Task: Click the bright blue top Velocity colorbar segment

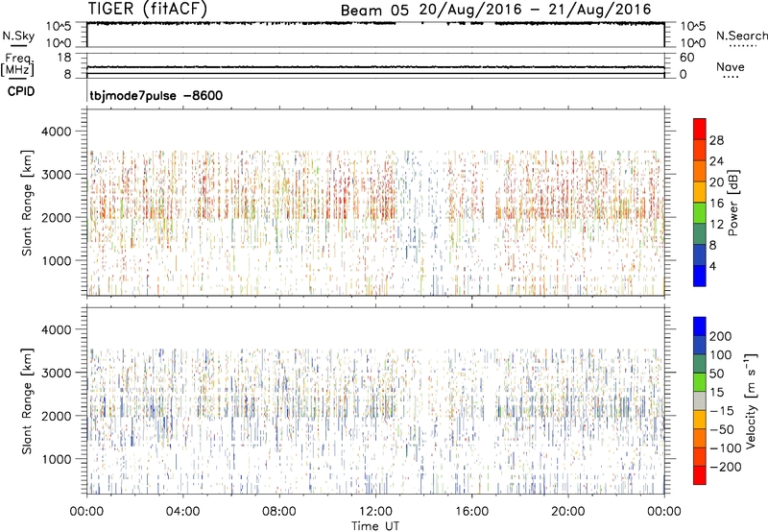Action: [x=700, y=326]
